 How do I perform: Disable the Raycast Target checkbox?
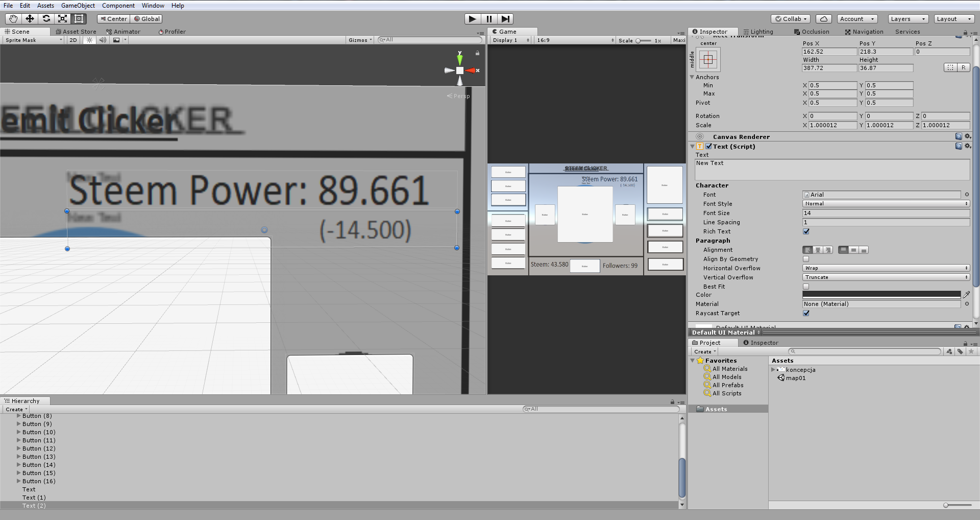[806, 313]
